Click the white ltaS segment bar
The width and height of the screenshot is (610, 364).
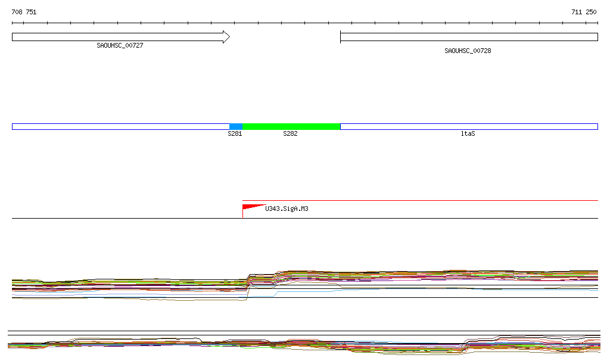tap(468, 126)
